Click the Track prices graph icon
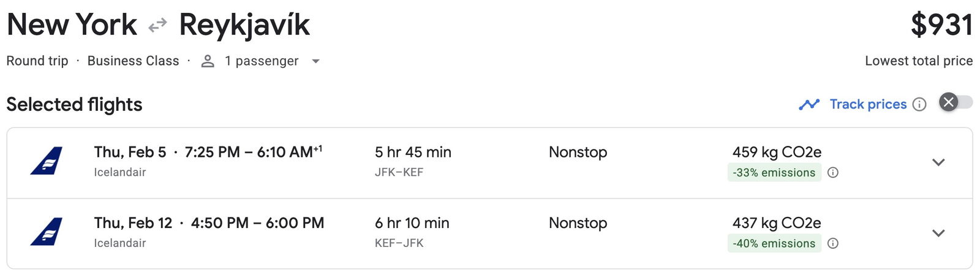Screen dimensions: 980x277 click(x=809, y=105)
